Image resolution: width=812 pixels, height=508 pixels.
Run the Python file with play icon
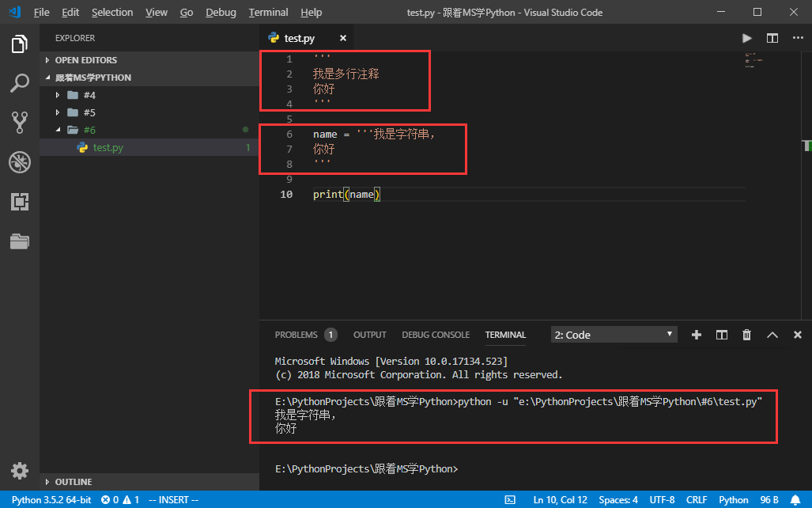[746, 38]
